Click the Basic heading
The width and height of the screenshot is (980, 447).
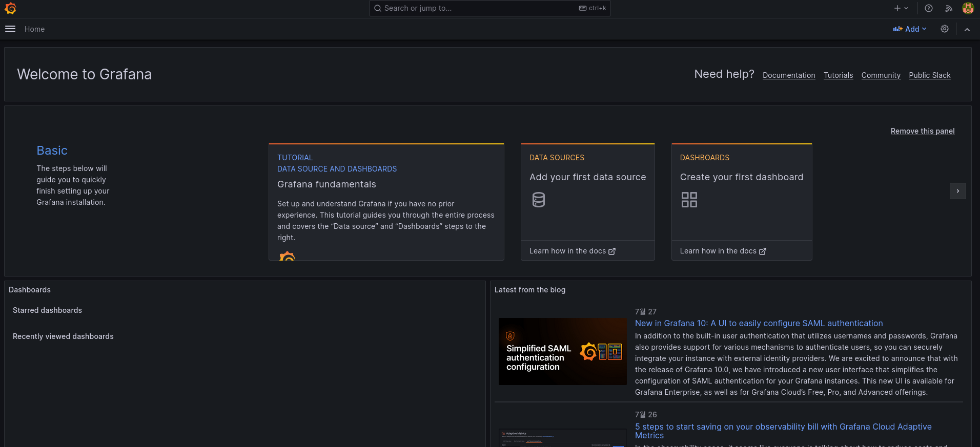tap(52, 151)
